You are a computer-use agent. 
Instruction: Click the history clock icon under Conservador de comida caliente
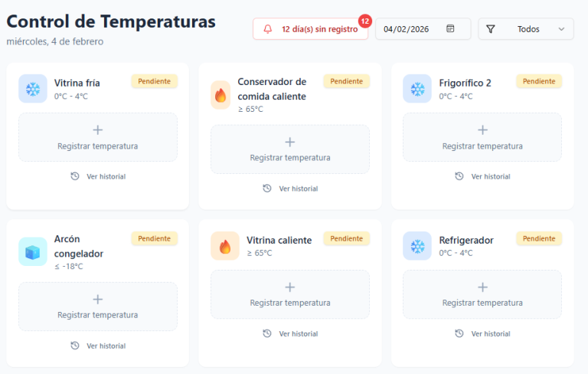click(267, 188)
